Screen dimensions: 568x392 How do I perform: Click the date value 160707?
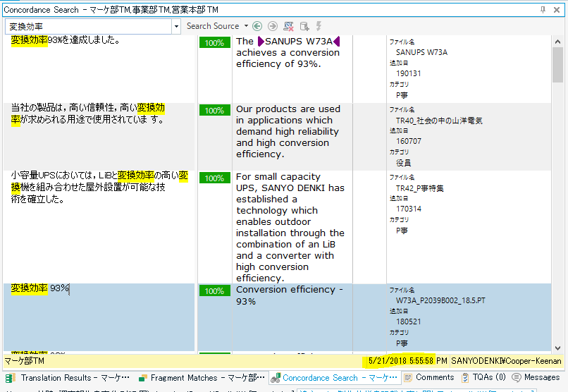[408, 141]
